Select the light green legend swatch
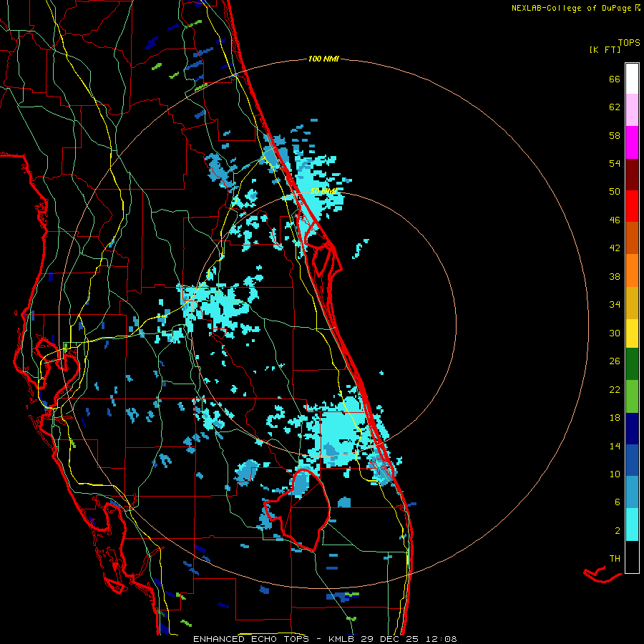The height and width of the screenshot is (644, 644). pyautogui.click(x=632, y=396)
